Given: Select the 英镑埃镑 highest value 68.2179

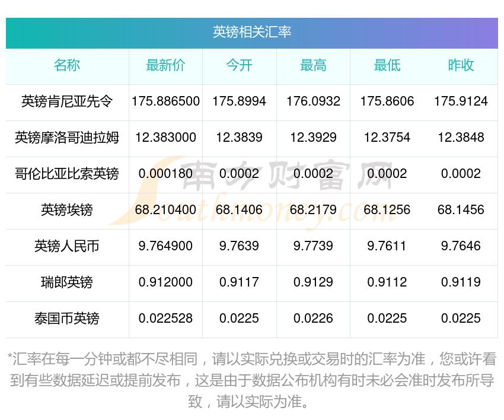Looking at the screenshot, I should pos(313,210).
